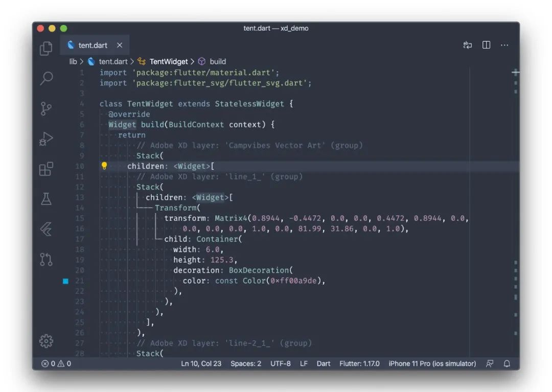Open the Testing flask view

(x=46, y=199)
